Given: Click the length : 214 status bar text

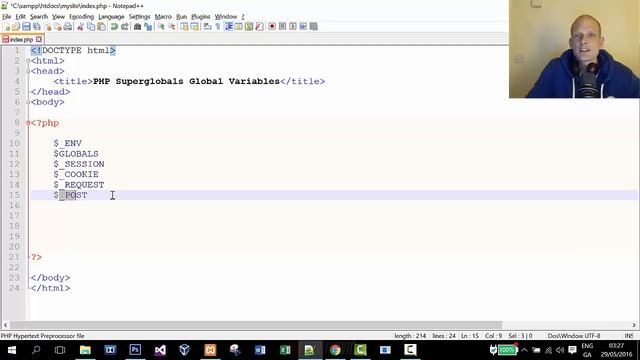Looking at the screenshot, I should (410, 336).
